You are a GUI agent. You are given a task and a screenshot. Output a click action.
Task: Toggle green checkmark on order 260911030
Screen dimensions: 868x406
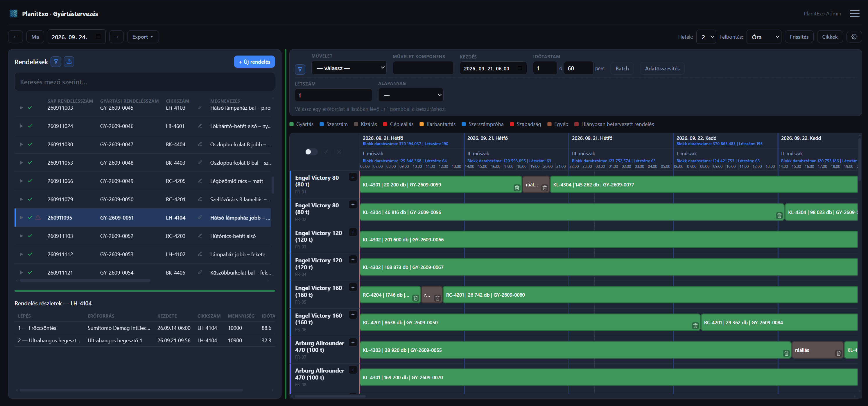pos(30,144)
